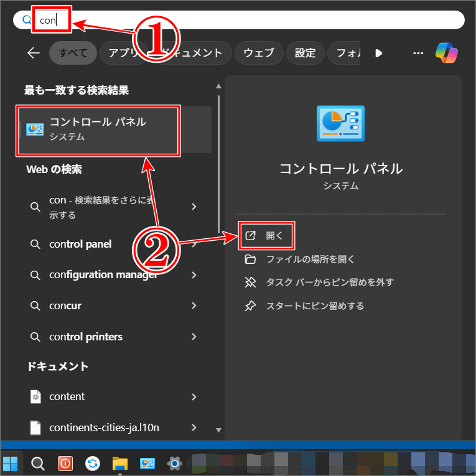
Task: Select the アプリ filter tab
Action: [123, 53]
